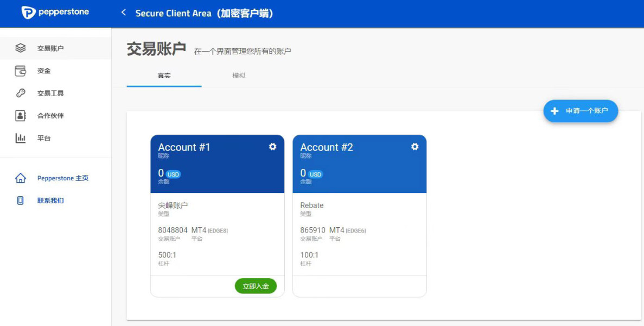Click the 申请一个账户 button label

586,111
